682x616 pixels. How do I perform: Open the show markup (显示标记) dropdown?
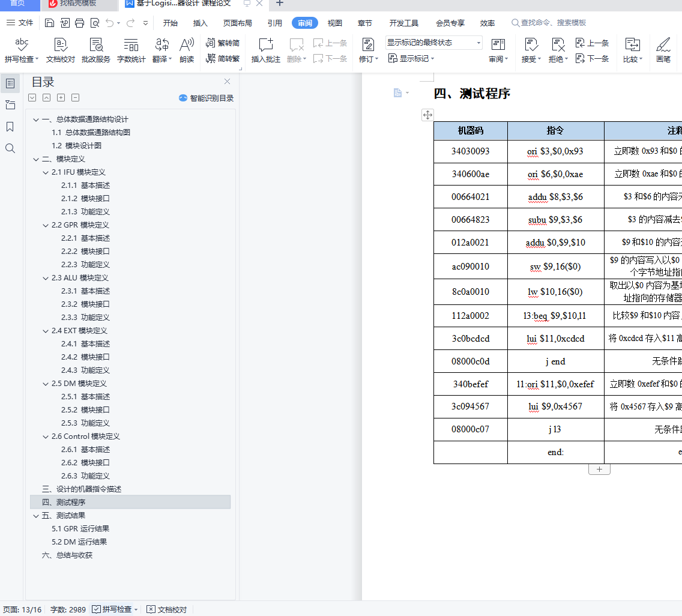point(411,58)
